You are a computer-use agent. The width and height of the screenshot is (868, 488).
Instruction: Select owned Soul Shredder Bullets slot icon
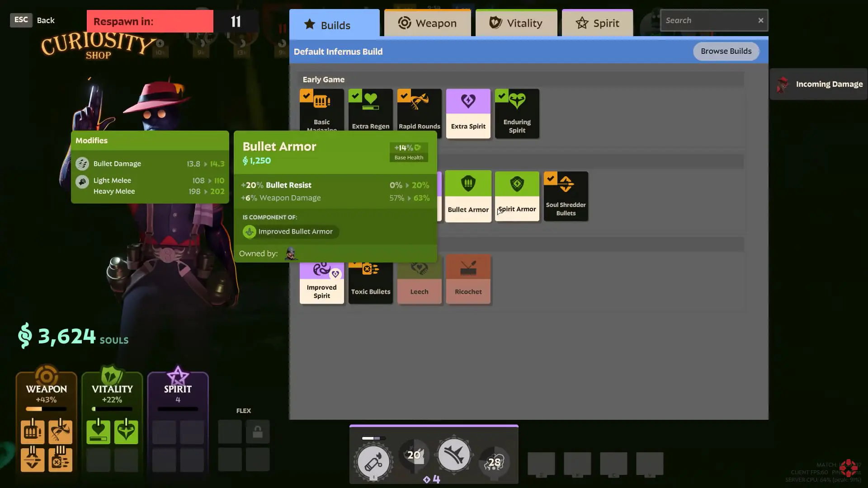[33, 459]
